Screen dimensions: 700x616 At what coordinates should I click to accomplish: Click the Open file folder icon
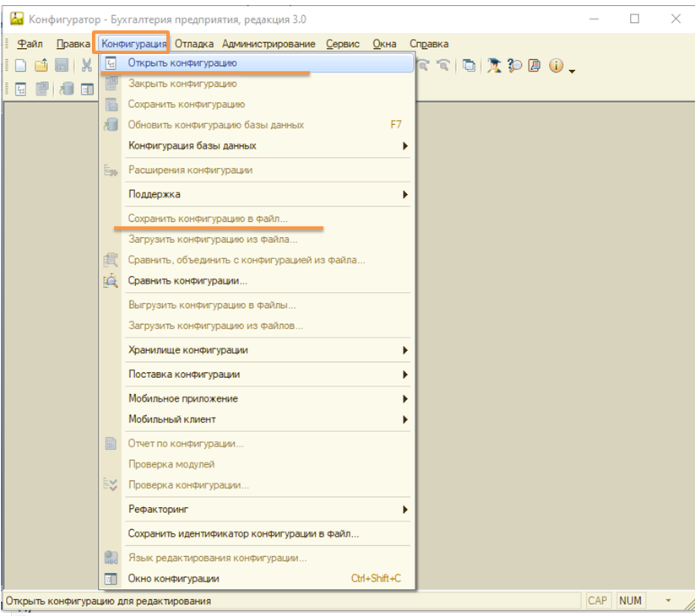point(41,66)
